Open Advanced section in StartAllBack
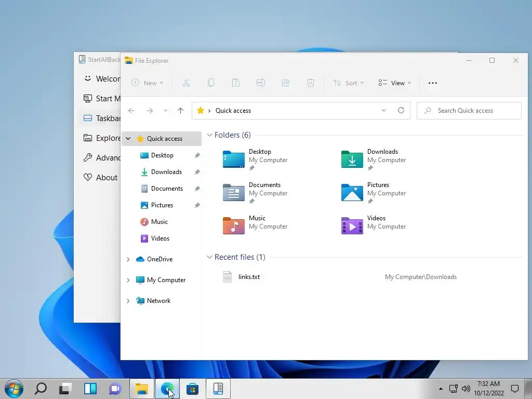The image size is (532, 399). (x=101, y=158)
